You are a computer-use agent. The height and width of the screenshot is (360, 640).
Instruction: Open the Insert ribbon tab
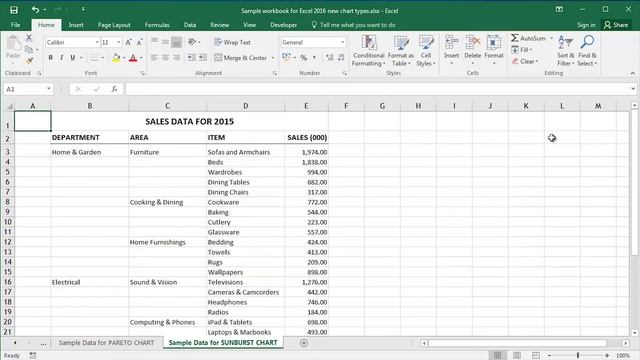[x=76, y=25]
